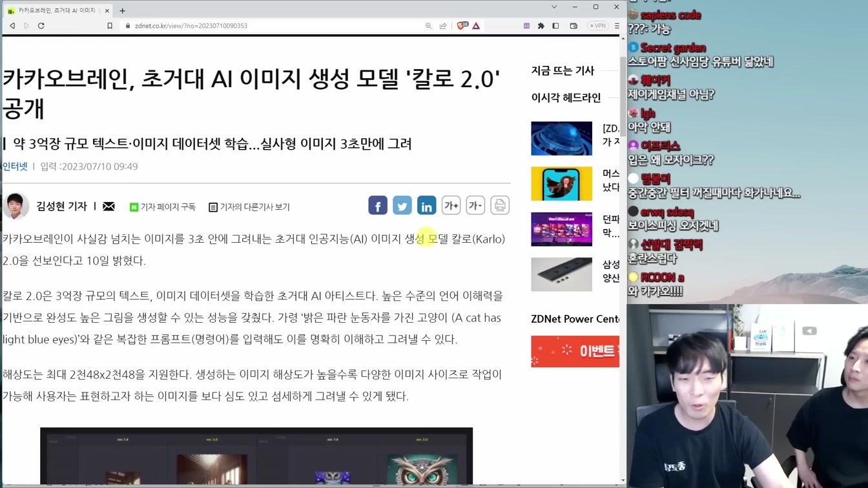Open the blue globe news thumbnail
This screenshot has height=488, width=868.
561,138
